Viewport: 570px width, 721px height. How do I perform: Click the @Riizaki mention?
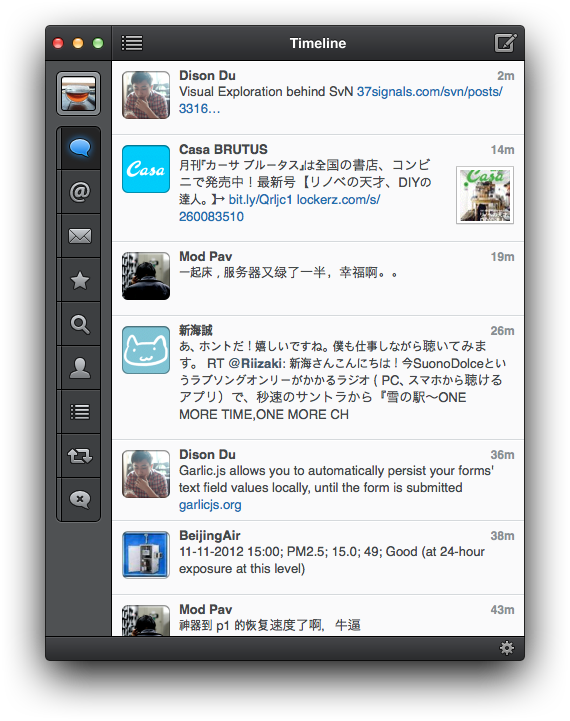pyautogui.click(x=255, y=363)
